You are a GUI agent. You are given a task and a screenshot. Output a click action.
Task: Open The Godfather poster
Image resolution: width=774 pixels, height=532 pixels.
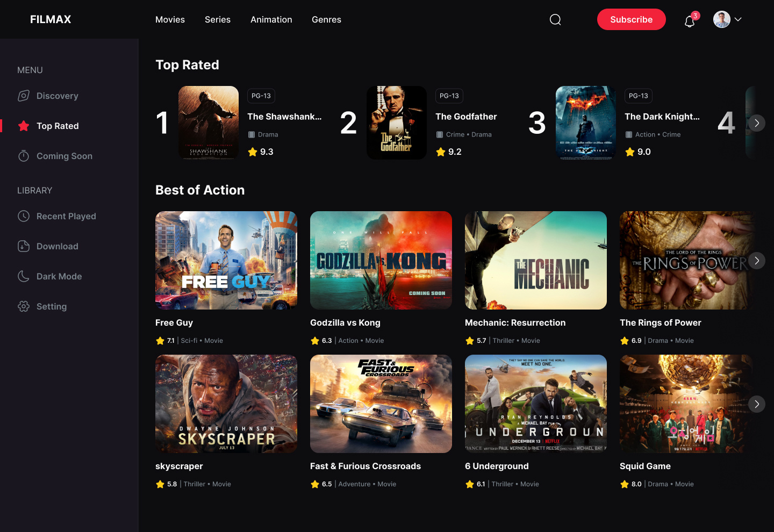(397, 123)
